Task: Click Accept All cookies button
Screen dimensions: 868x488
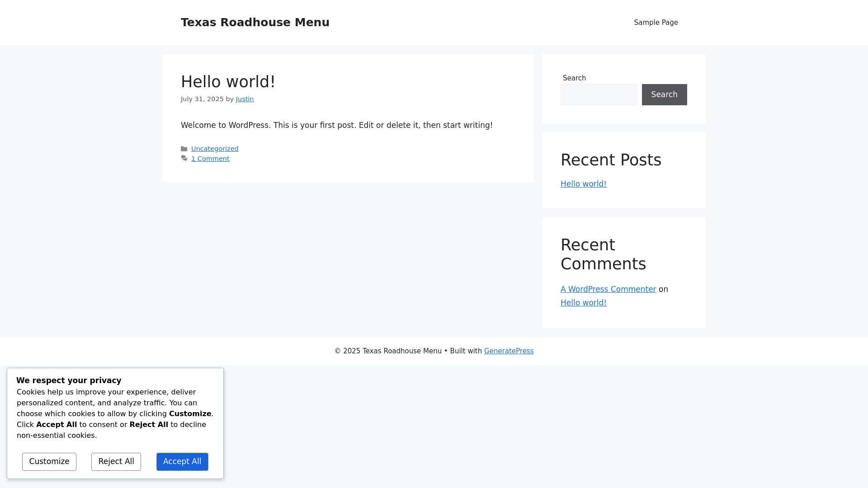Action: (182, 461)
